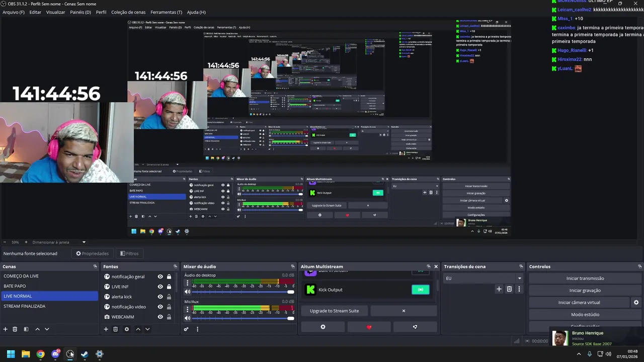The width and height of the screenshot is (644, 362).
Task: Open Google Chrome from the taskbar
Action: pyautogui.click(x=40, y=354)
